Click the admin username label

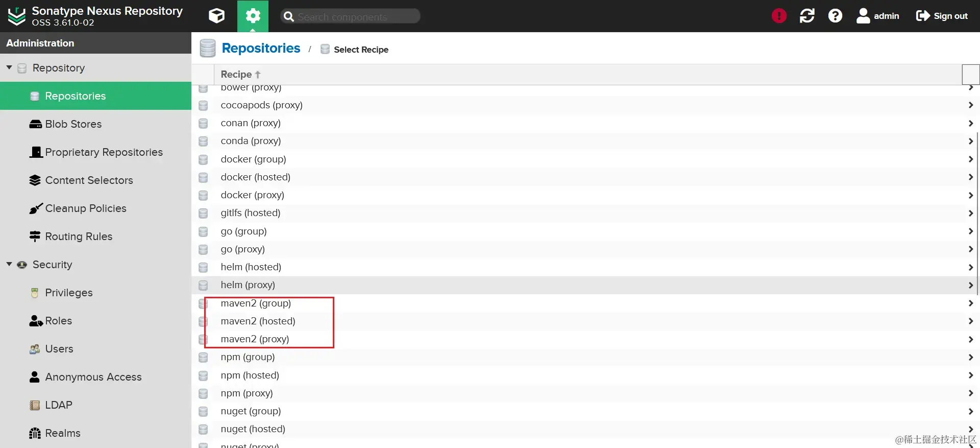tap(886, 16)
